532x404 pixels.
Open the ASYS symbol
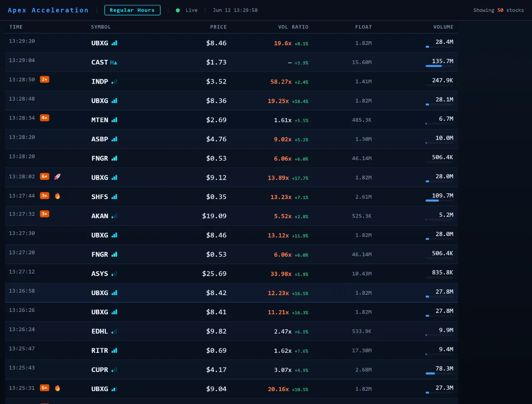100,273
